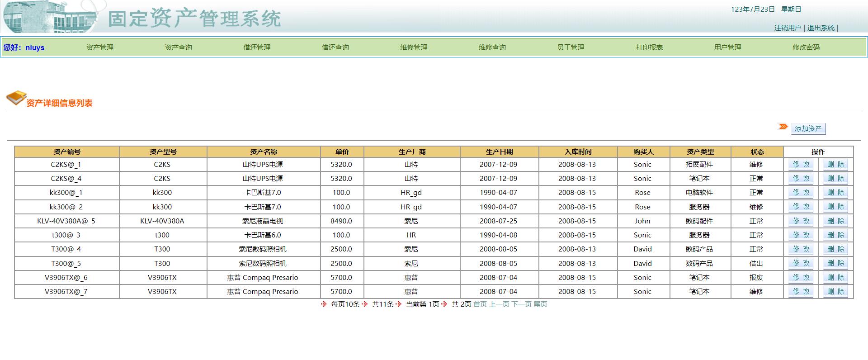The width and height of the screenshot is (868, 360).
Task: Click 删除 for asset KLV-40V380A@_5
Action: pyautogui.click(x=835, y=221)
